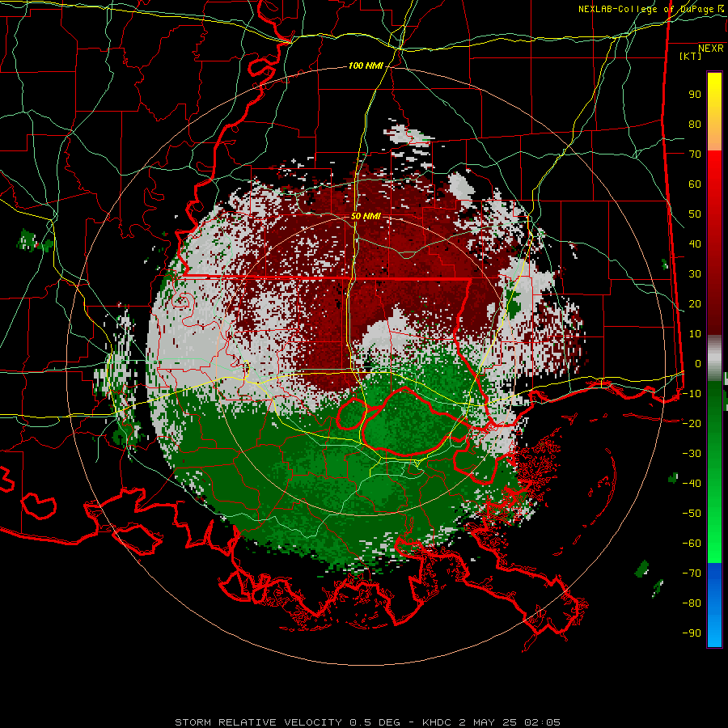This screenshot has height=728, width=728.
Task: Click the 30 value on the velocity scale
Action: coord(695,274)
